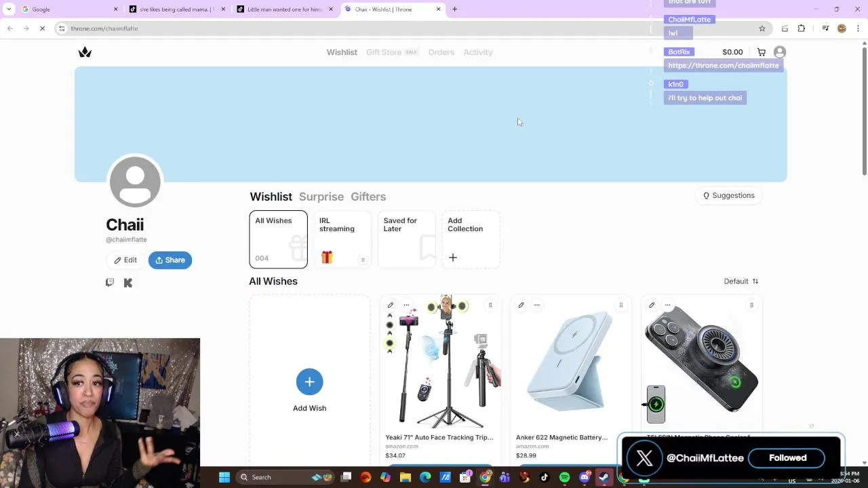Screen dimensions: 868x488
Task: Click the Kick icon under profile
Action: pos(128,283)
